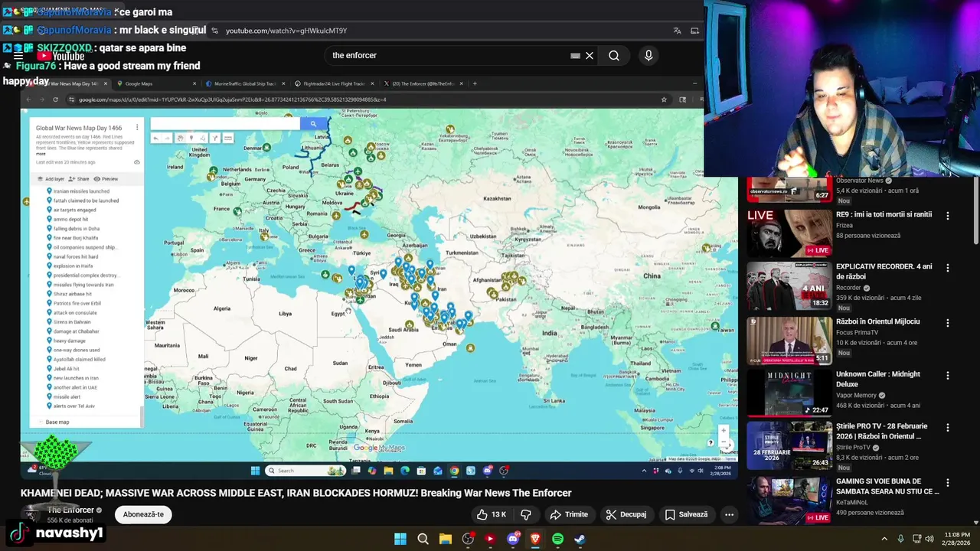This screenshot has width=980, height=551.
Task: Click Windows Start button on taskbar
Action: tap(400, 539)
